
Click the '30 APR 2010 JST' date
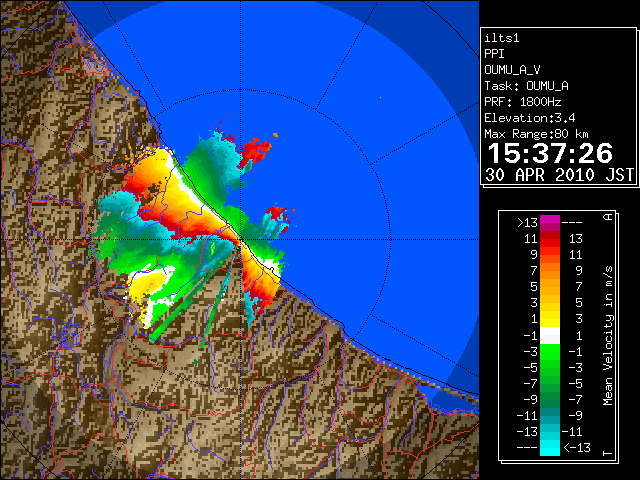click(x=559, y=175)
